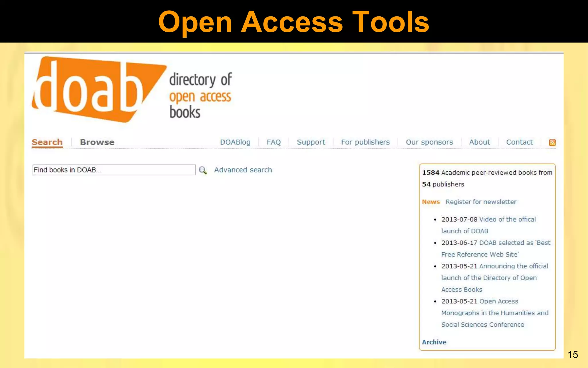
Task: Open the Contact page
Action: pyautogui.click(x=519, y=142)
